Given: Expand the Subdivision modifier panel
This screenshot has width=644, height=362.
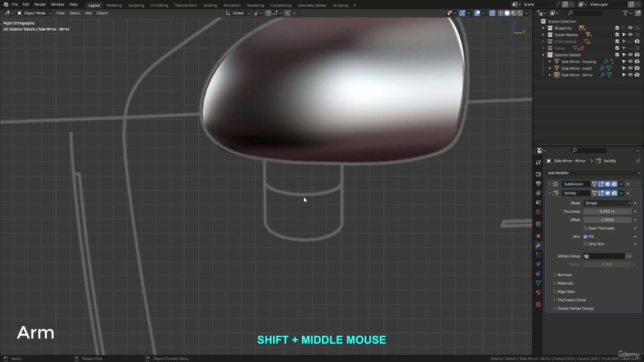Looking at the screenshot, I should pyautogui.click(x=549, y=184).
